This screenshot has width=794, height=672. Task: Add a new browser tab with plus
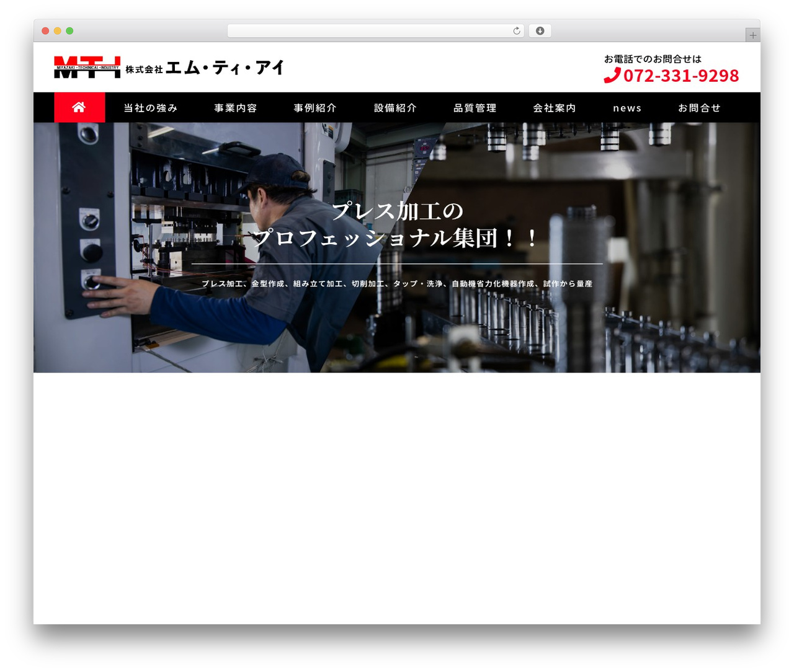tap(752, 35)
